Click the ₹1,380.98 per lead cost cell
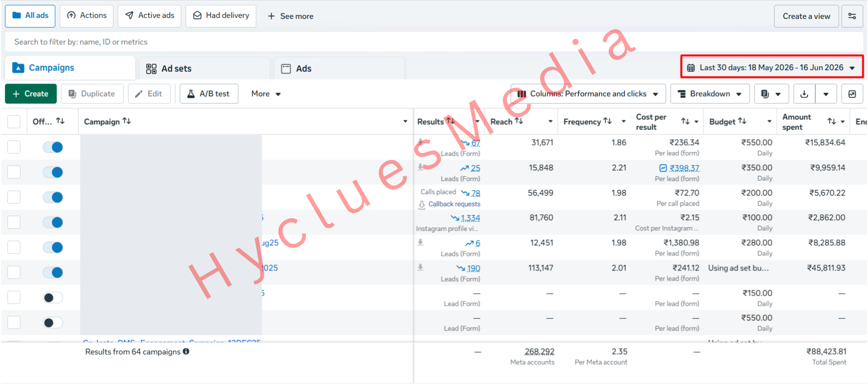Screen dimensions: 868x384 pyautogui.click(x=681, y=242)
